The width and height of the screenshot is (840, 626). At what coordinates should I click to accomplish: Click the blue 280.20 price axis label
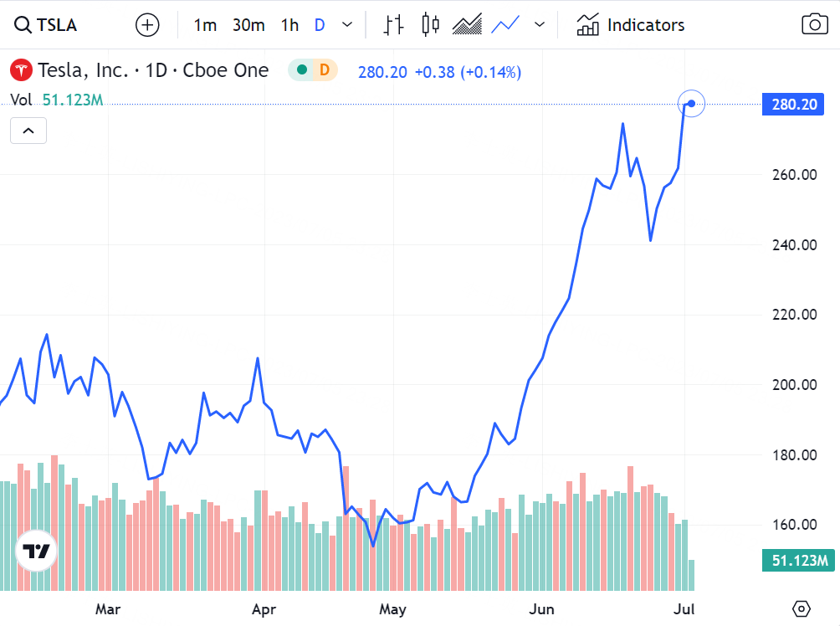point(791,104)
